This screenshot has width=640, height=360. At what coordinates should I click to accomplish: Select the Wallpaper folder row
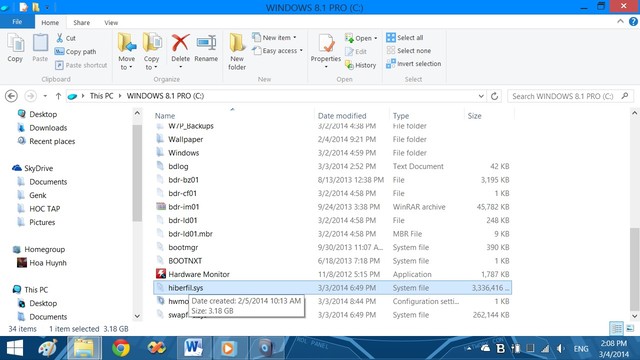[332, 139]
